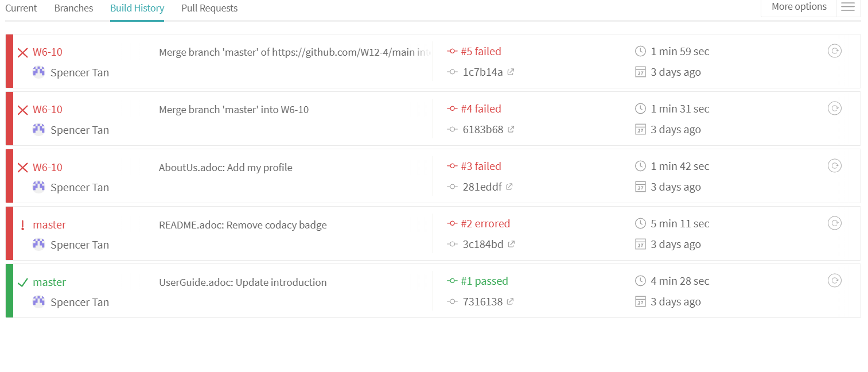Switch to the Branches tab
The height and width of the screenshot is (372, 868).
[x=73, y=8]
